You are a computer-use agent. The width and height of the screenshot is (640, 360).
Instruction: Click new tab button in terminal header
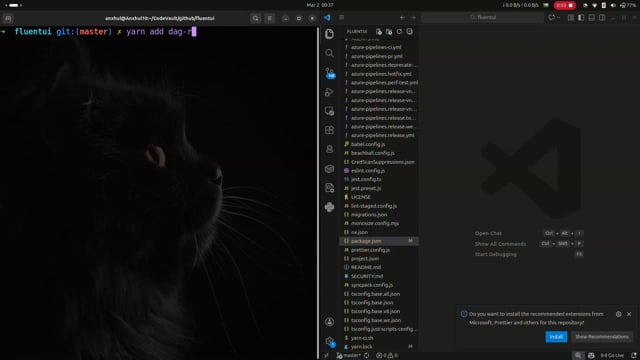pyautogui.click(x=8, y=18)
